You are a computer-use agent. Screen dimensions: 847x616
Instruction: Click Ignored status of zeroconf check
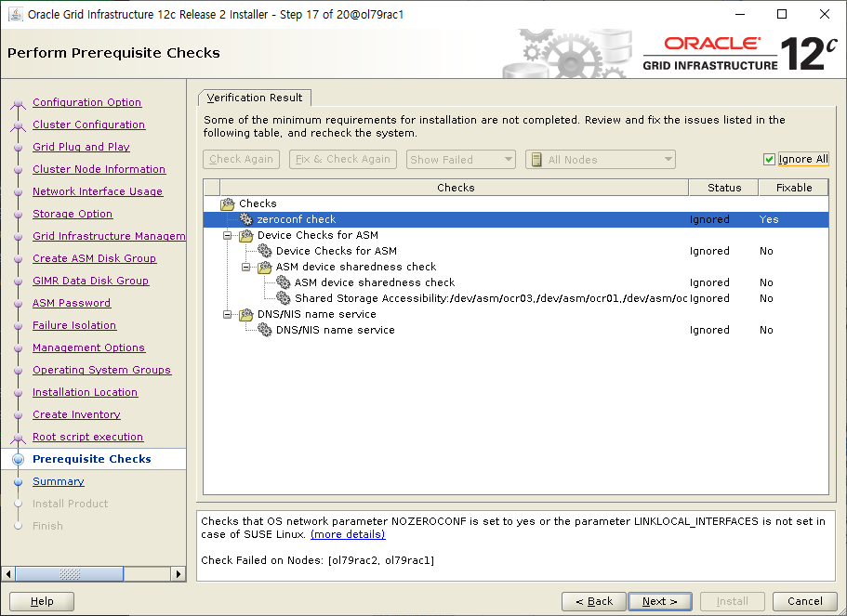[709, 219]
